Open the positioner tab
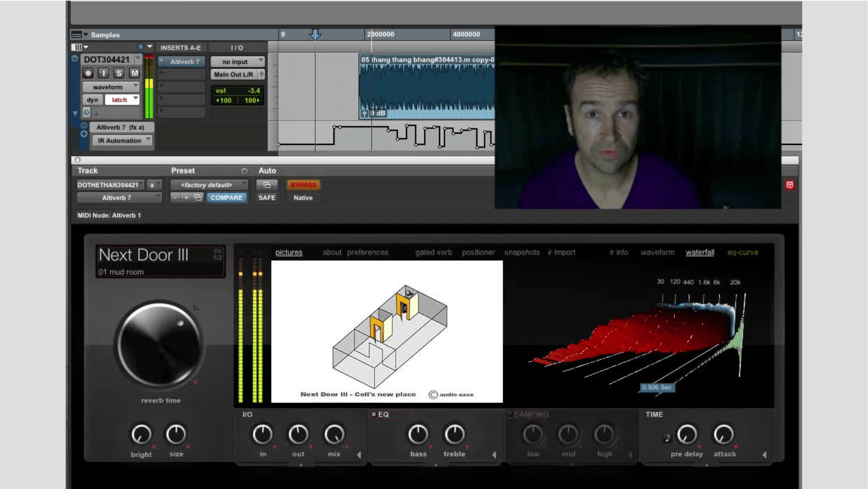The height and width of the screenshot is (489, 868). pos(478,252)
